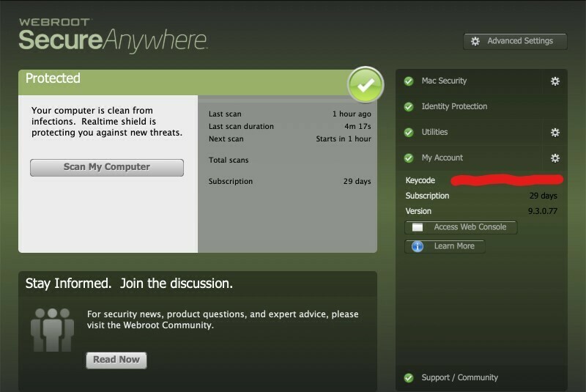This screenshot has height=392, width=586.
Task: Click the Version label under My Account
Action: [x=418, y=211]
